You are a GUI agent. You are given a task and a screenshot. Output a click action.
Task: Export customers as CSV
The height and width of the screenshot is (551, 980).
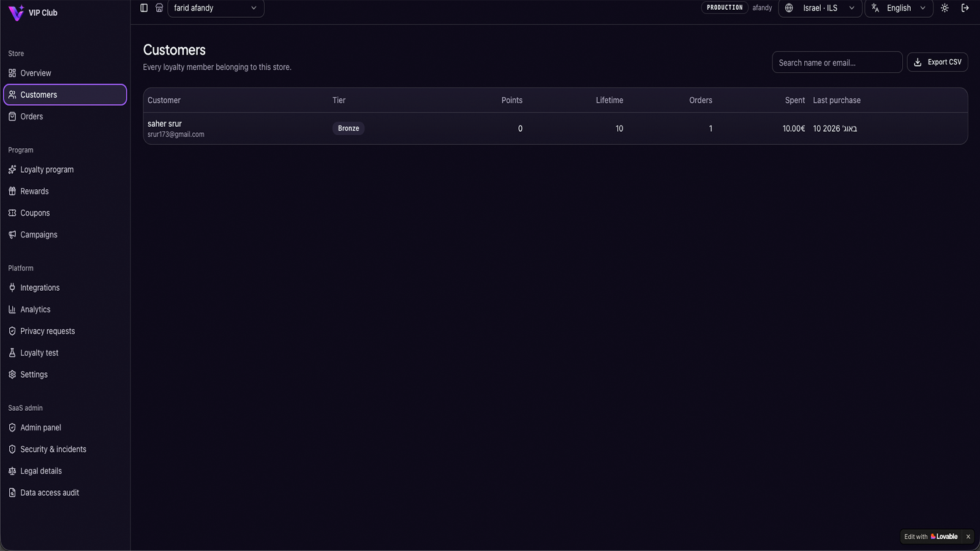(937, 62)
